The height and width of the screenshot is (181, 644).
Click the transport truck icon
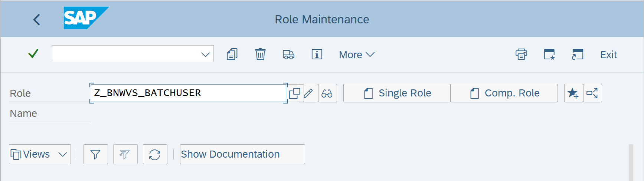click(288, 55)
